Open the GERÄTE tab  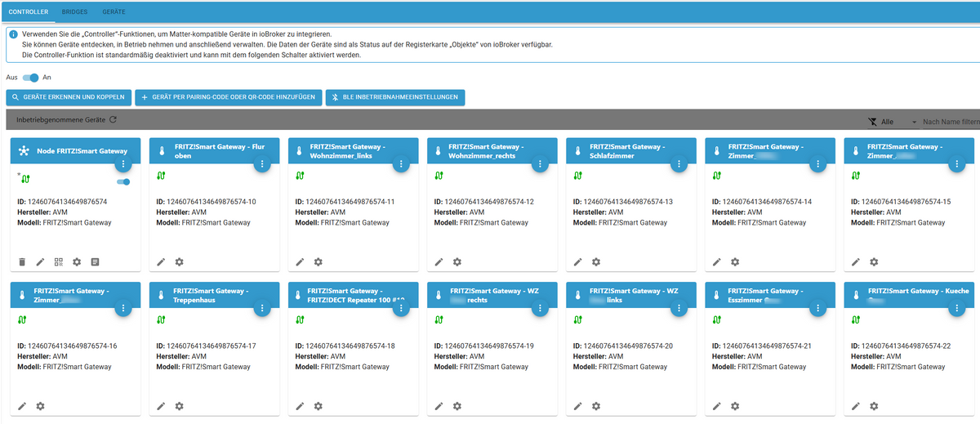pos(114,13)
